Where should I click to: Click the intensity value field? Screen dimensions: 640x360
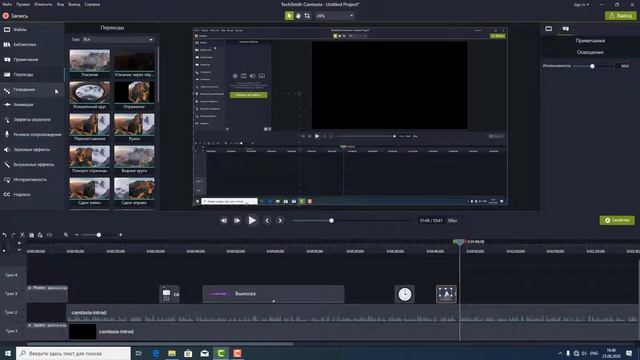[624, 66]
